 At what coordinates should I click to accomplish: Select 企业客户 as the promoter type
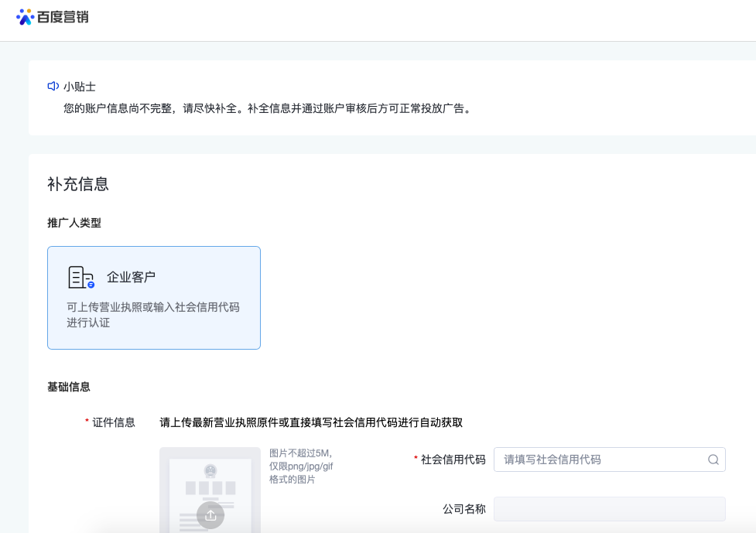click(153, 298)
